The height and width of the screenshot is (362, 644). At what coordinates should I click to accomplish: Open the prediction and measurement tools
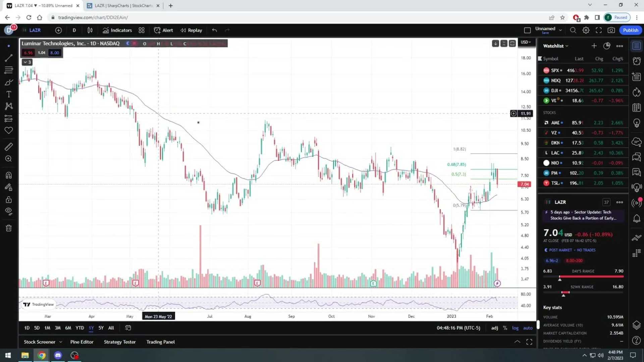(9, 118)
